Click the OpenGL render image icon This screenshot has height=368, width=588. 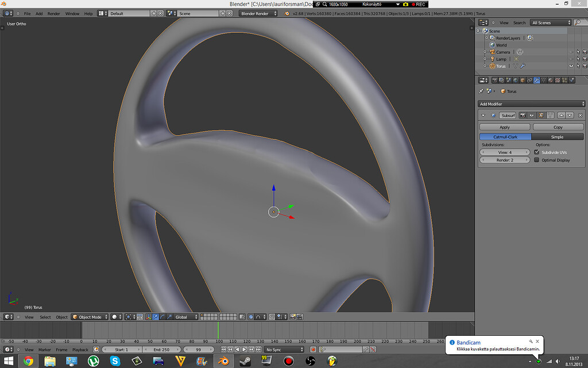(292, 317)
